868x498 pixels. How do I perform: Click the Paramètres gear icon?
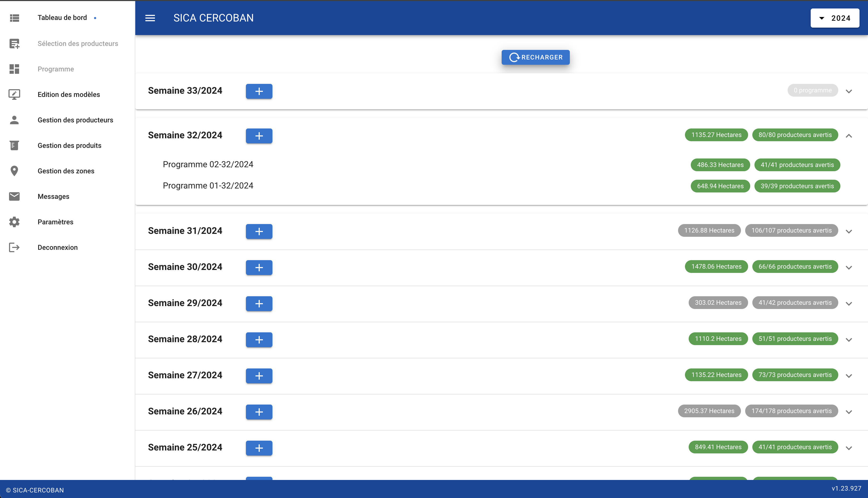click(14, 222)
